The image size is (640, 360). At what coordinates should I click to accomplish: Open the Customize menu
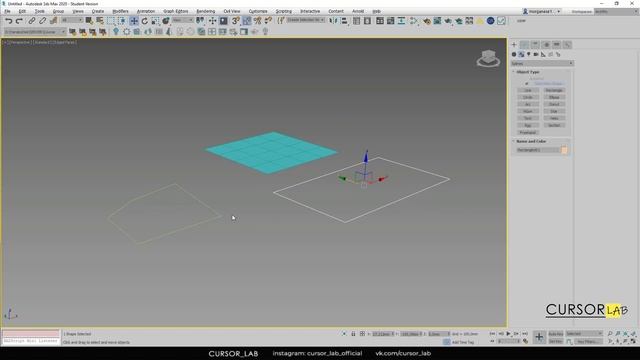258,11
